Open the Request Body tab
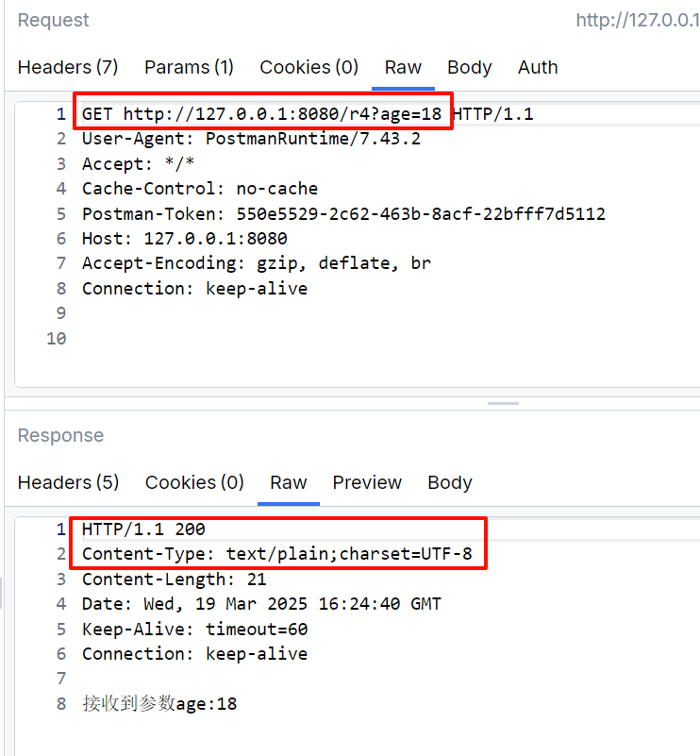The width and height of the screenshot is (700, 756). (x=469, y=67)
